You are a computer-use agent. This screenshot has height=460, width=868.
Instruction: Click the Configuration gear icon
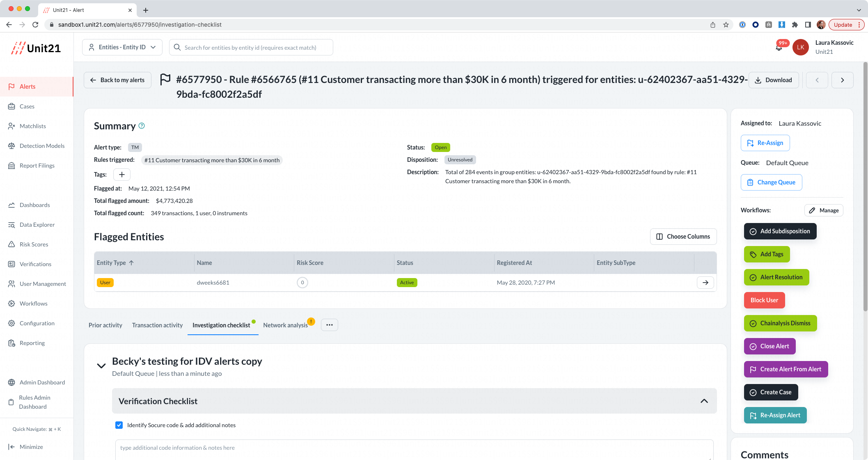tap(11, 323)
